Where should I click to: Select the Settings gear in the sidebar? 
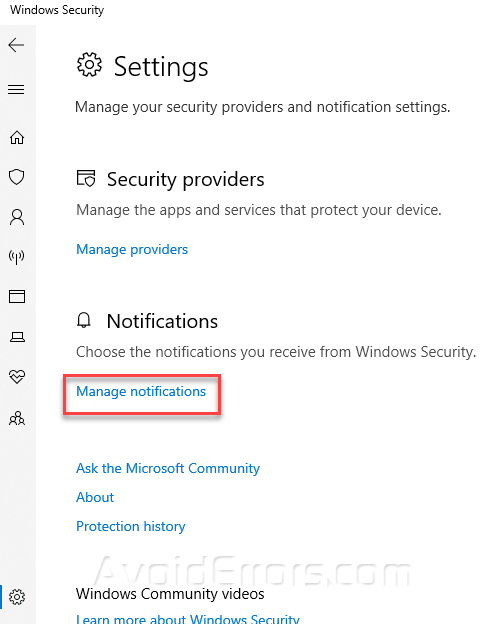17,597
